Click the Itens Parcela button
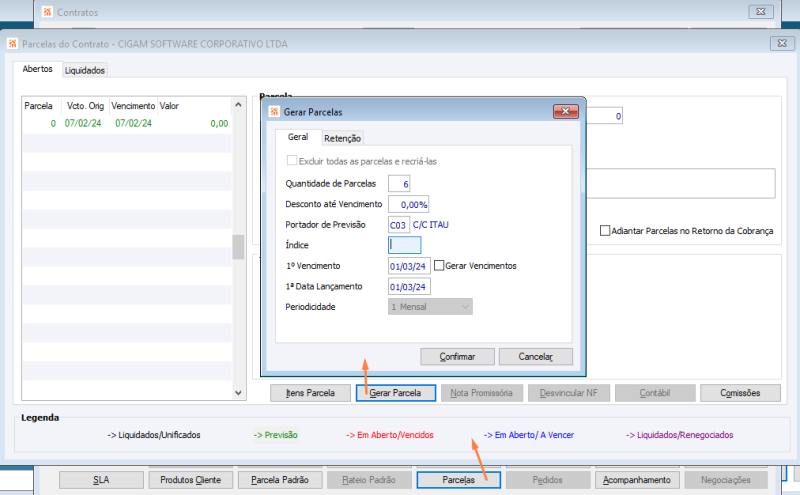 pyautogui.click(x=310, y=393)
